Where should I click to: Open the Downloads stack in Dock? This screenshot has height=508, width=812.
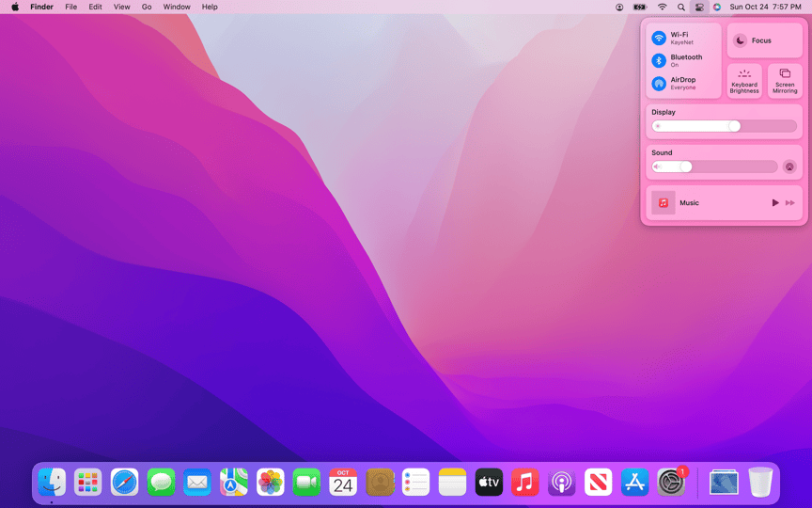pyautogui.click(x=724, y=482)
